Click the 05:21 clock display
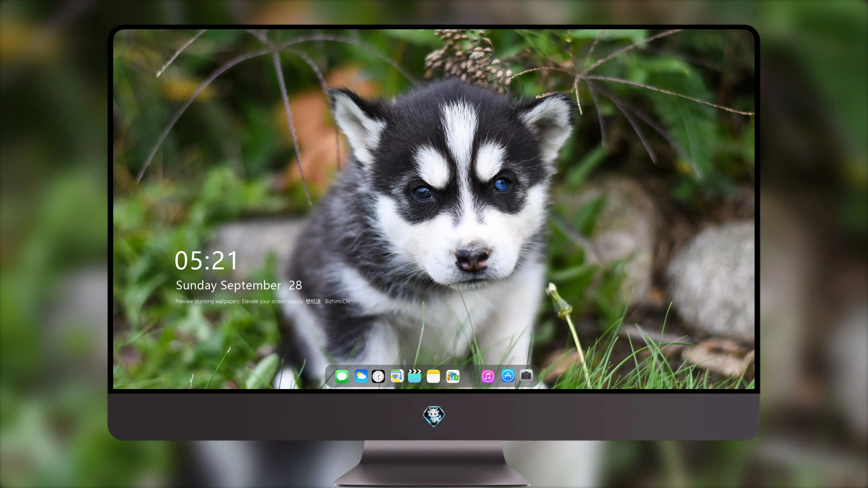Image resolution: width=868 pixels, height=488 pixels. (206, 261)
